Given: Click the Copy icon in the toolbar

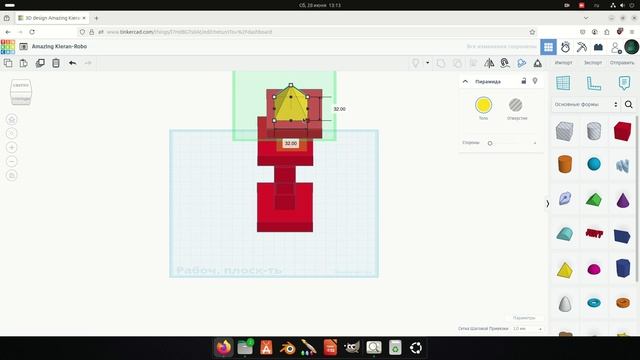Looking at the screenshot, I should (8, 63).
